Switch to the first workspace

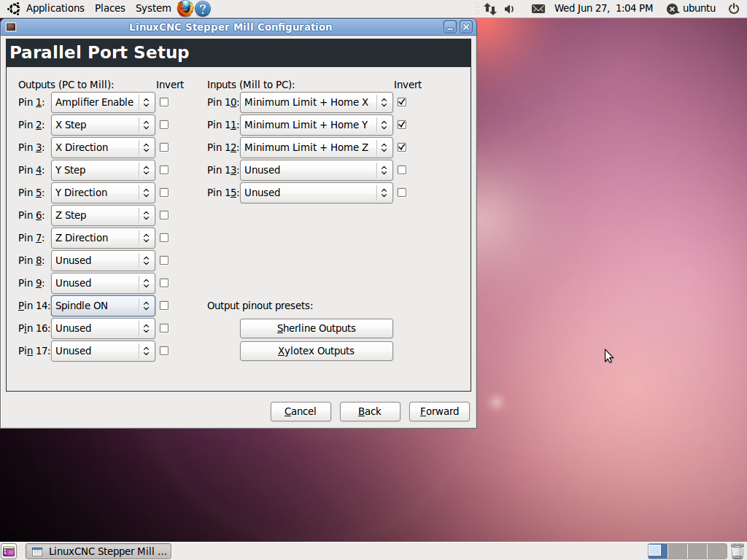pyautogui.click(x=657, y=551)
